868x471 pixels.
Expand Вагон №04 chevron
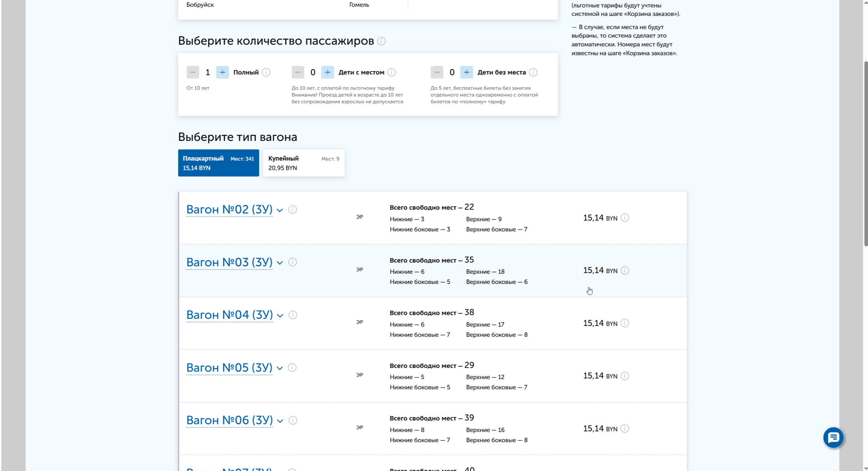click(280, 316)
